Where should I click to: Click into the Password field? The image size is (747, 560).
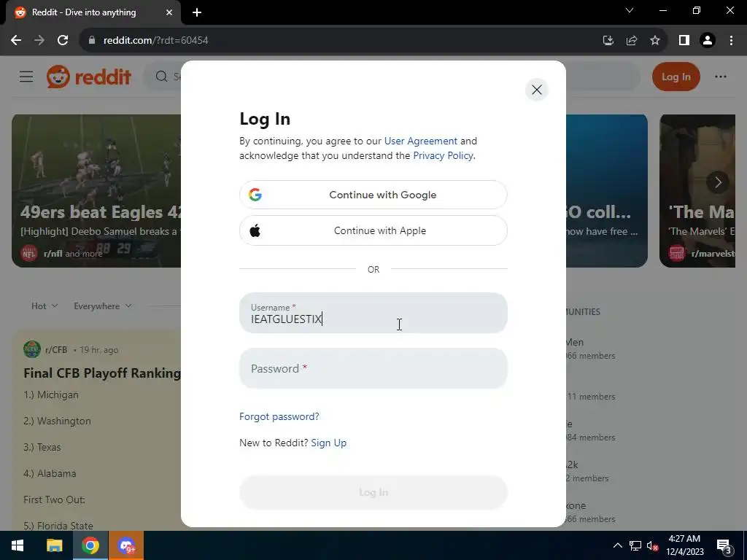coord(373,368)
